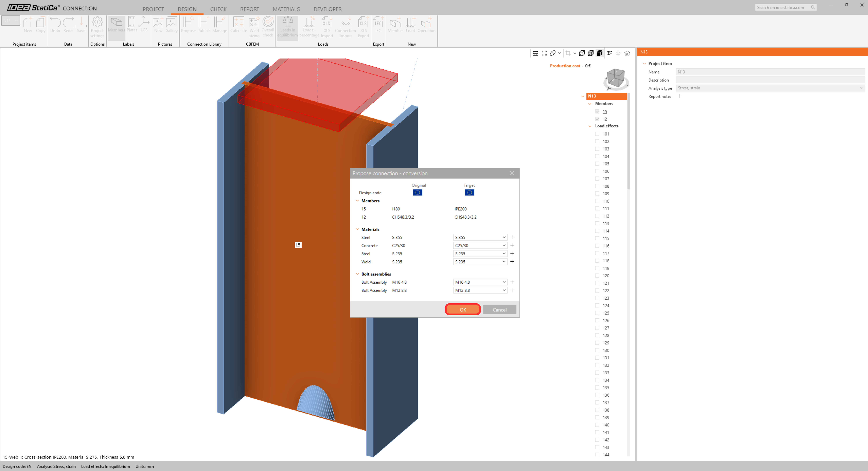The image size is (868, 471).
Task: Collapse the Bolt assemblies section
Action: (357, 274)
